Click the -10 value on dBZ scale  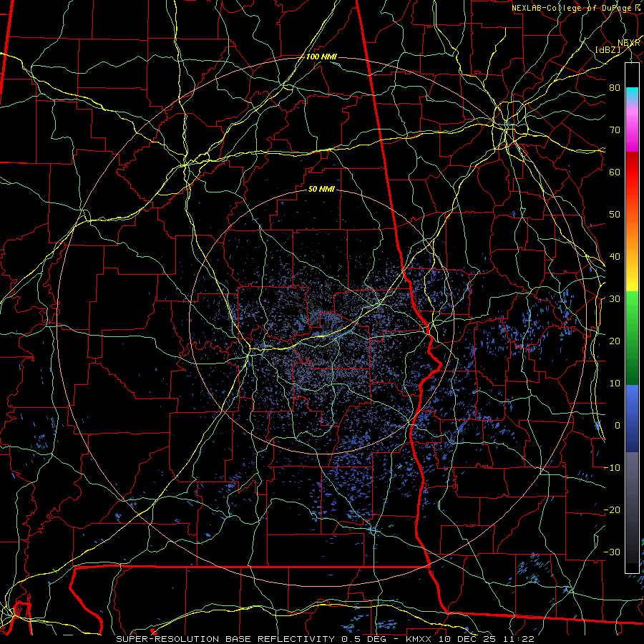tap(612, 468)
